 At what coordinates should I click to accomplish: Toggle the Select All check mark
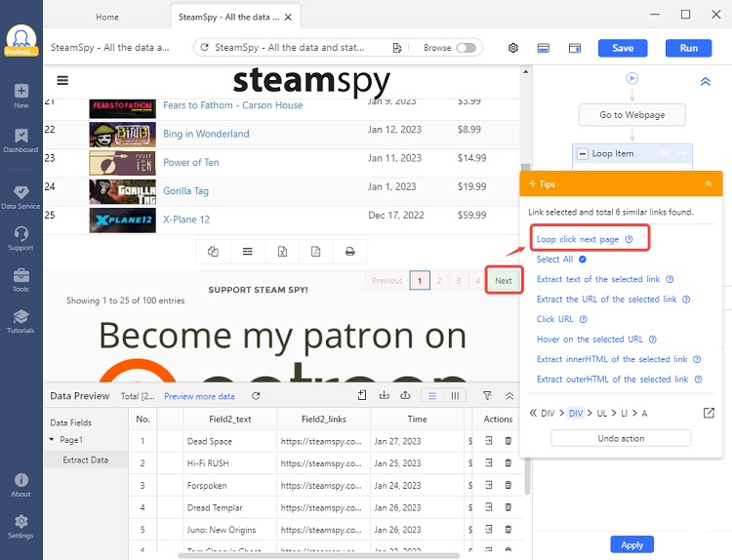click(583, 259)
